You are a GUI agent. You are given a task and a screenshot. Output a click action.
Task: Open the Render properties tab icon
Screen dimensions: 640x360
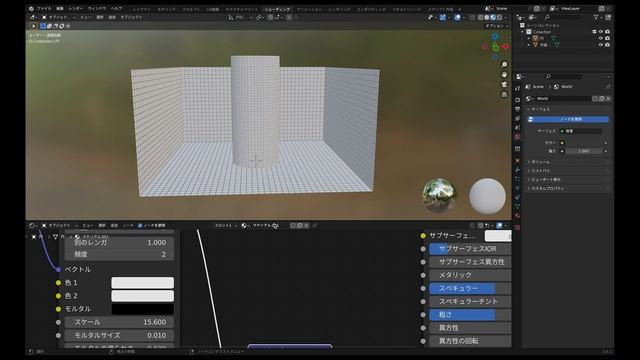click(x=518, y=100)
